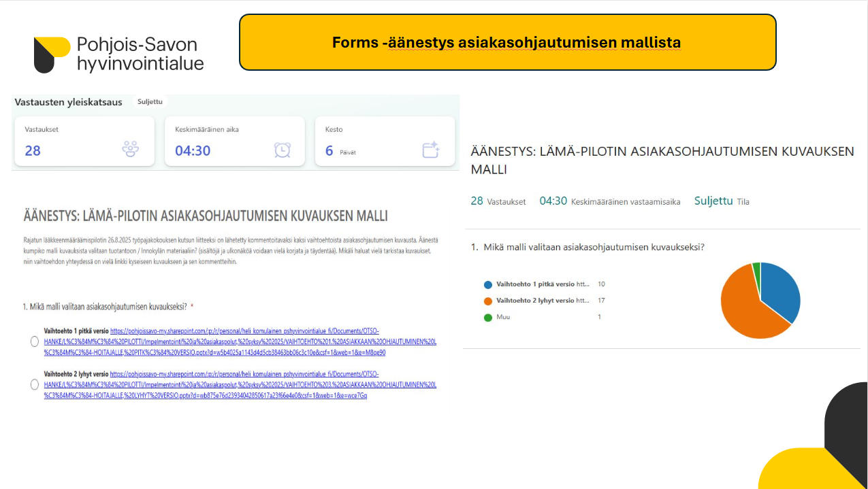Click the Muu legend label in the results
The image size is (868, 489).
(x=503, y=317)
